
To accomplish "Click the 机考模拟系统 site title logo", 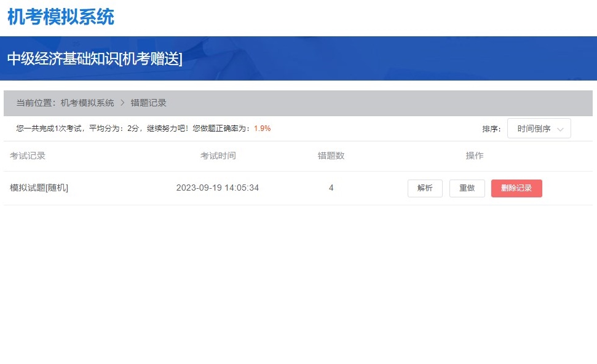I will (61, 17).
